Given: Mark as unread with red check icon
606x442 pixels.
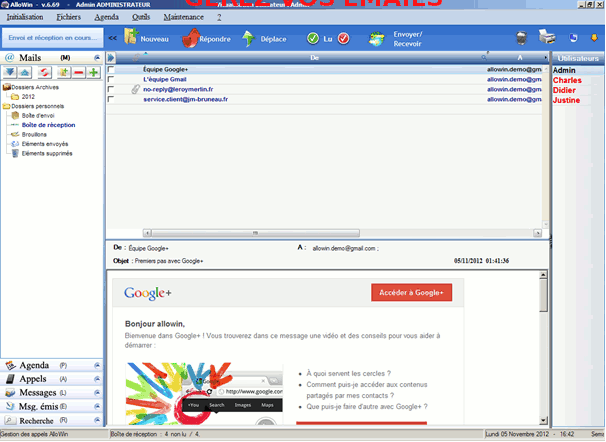Looking at the screenshot, I should pyautogui.click(x=343, y=38).
